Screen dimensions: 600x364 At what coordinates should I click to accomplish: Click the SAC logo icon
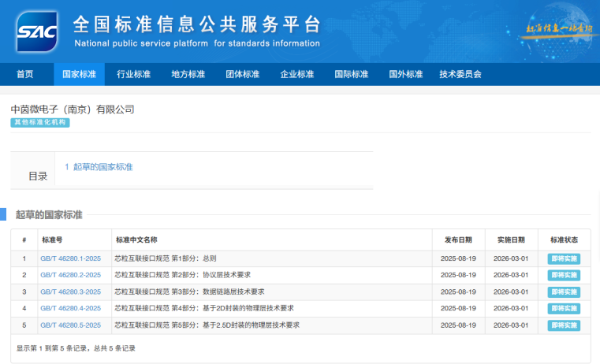37,32
